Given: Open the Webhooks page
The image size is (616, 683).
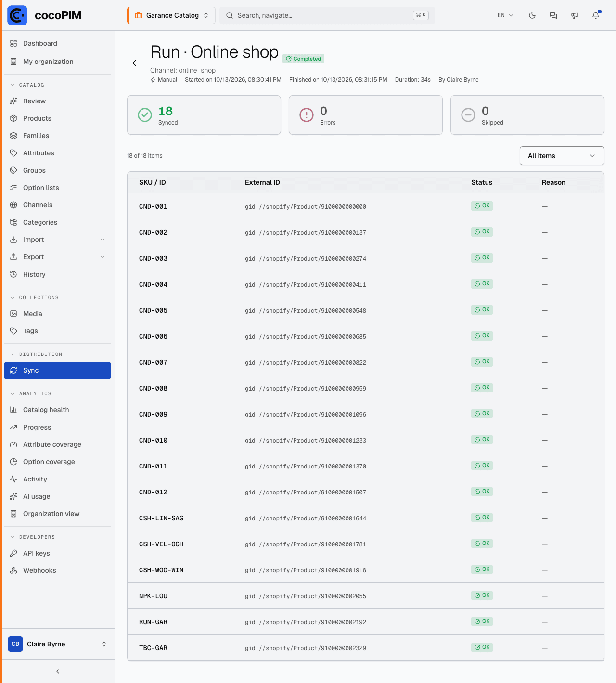Looking at the screenshot, I should tap(58, 570).
